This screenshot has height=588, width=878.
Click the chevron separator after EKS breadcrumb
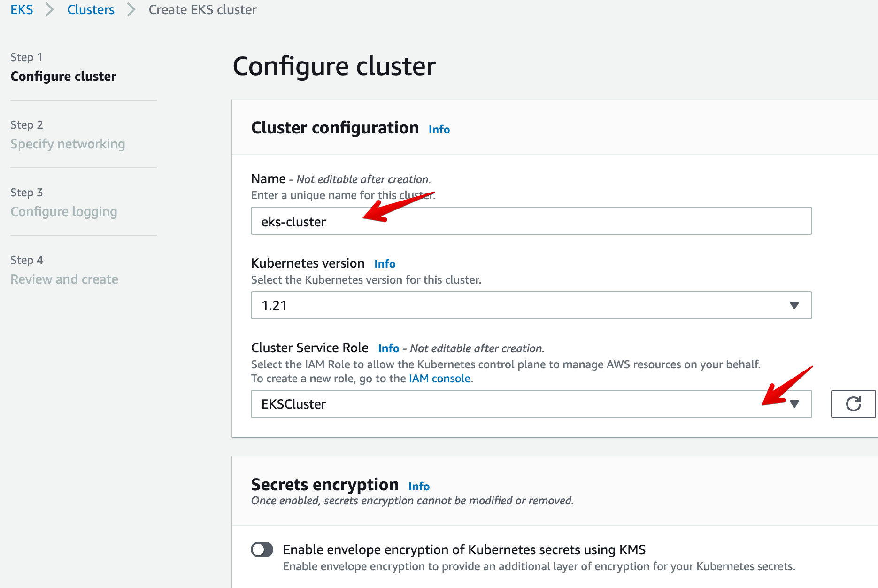tap(50, 9)
